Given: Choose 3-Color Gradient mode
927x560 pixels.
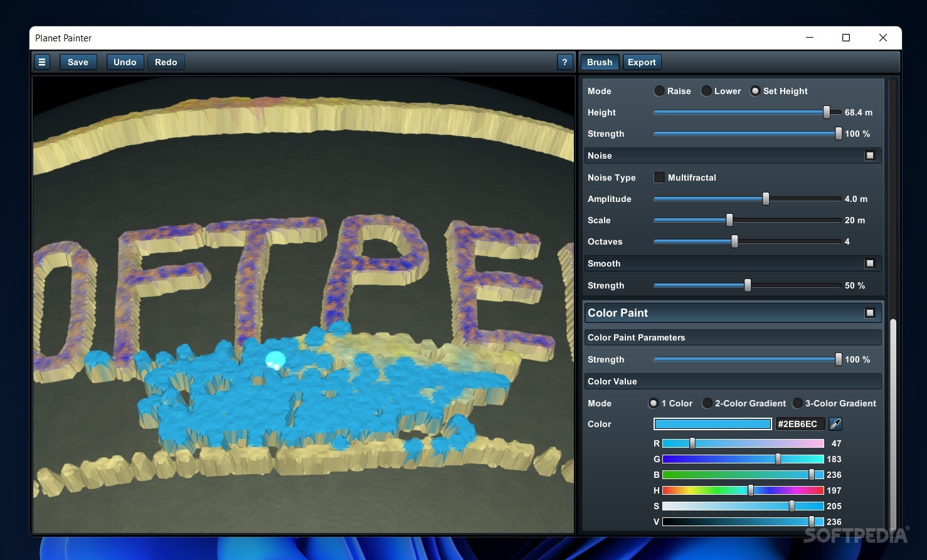Looking at the screenshot, I should point(798,403).
